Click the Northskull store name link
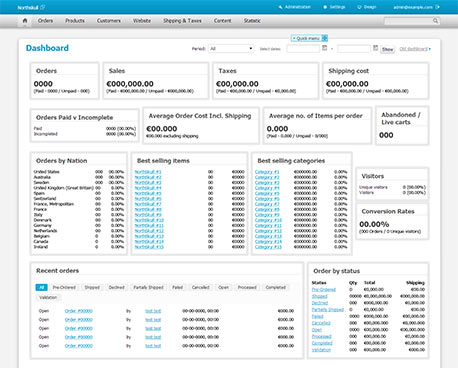This screenshot has height=368, width=458. tap(28, 7)
